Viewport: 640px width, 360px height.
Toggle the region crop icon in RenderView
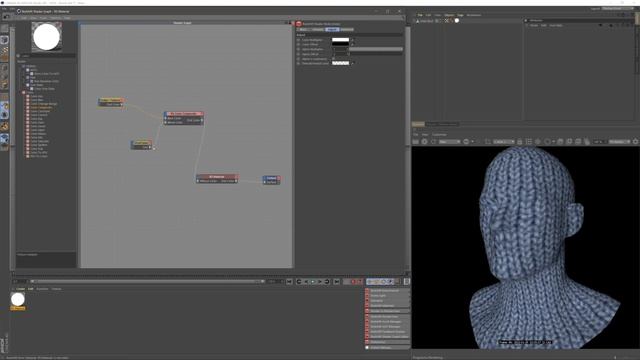[x=488, y=142]
